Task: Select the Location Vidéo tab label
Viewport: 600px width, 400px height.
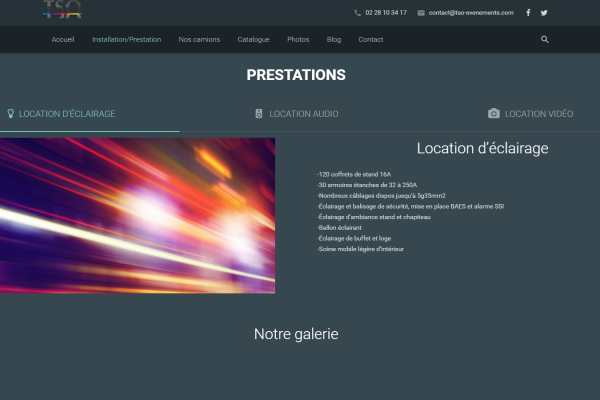Action: (x=539, y=114)
